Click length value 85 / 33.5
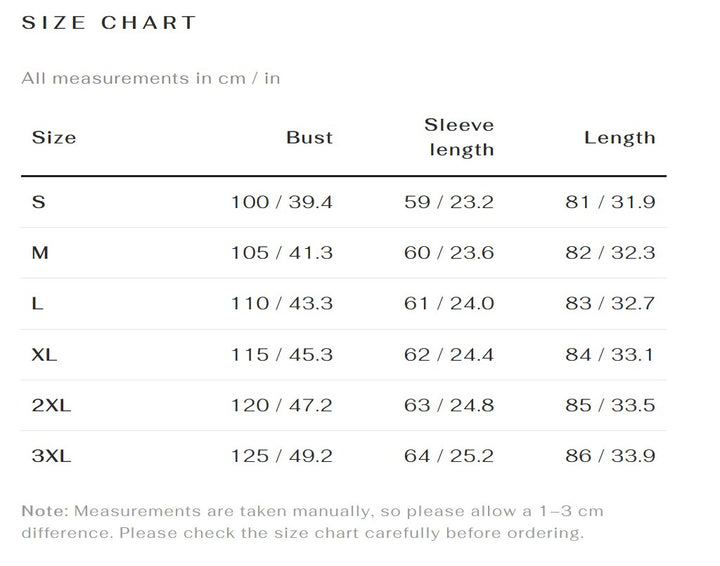 tap(610, 405)
